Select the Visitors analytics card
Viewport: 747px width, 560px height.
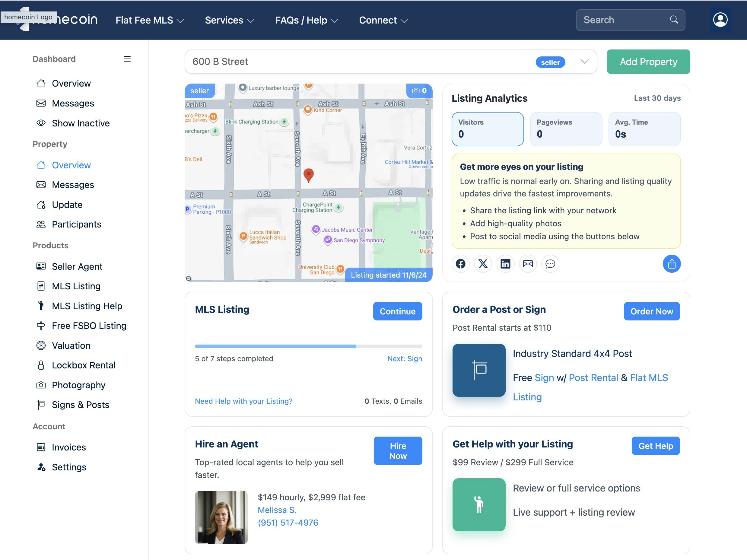tap(488, 129)
